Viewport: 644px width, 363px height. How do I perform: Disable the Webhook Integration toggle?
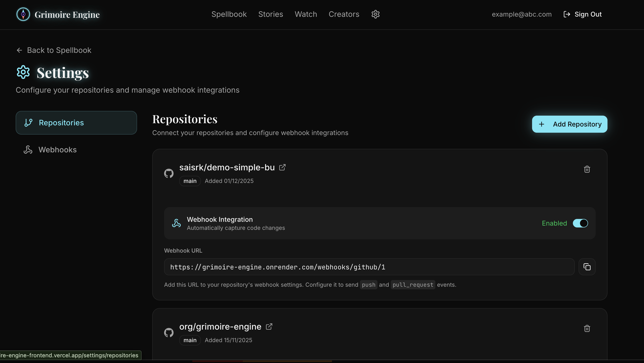coord(580,223)
